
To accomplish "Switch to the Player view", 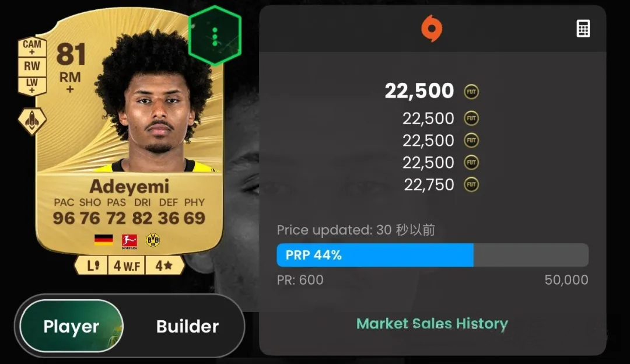I will [71, 326].
